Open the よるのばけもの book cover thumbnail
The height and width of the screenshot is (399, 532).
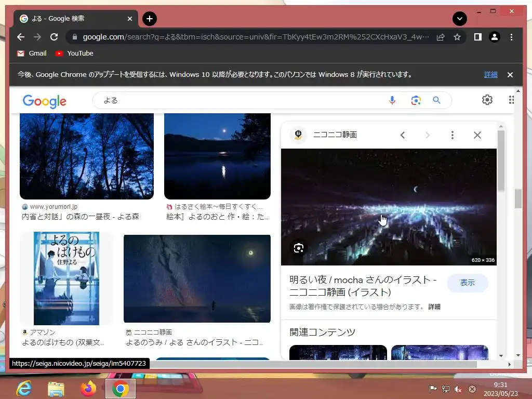point(66,278)
